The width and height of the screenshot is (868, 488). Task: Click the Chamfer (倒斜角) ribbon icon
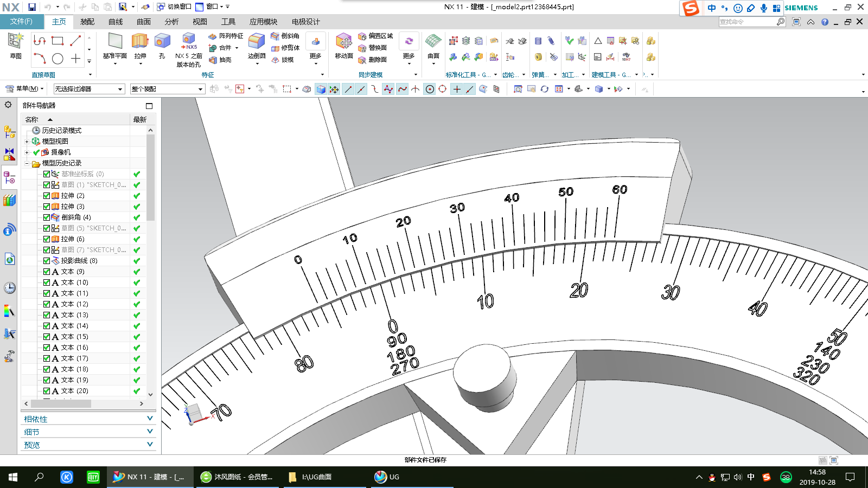[276, 36]
